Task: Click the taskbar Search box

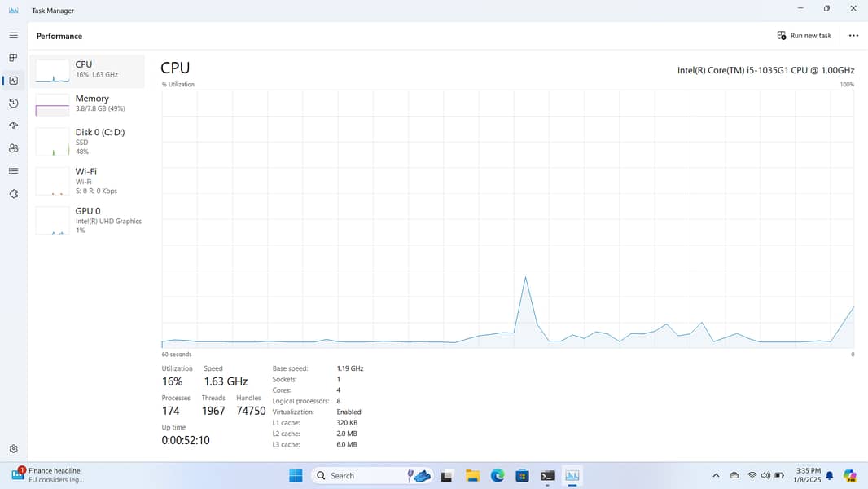Action: pos(358,476)
